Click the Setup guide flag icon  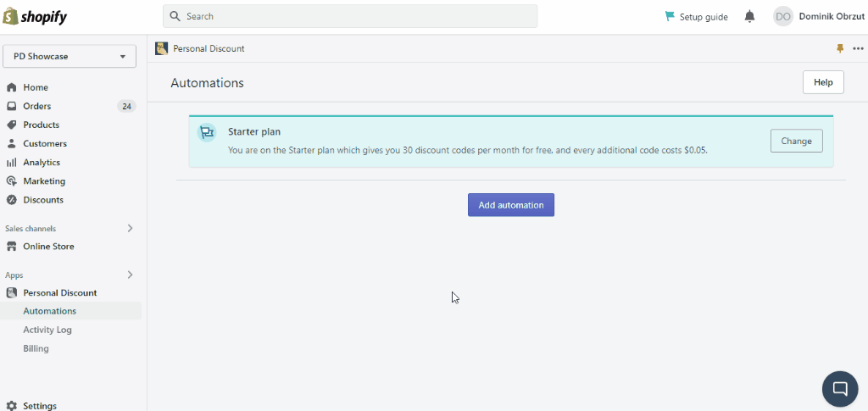coord(670,16)
